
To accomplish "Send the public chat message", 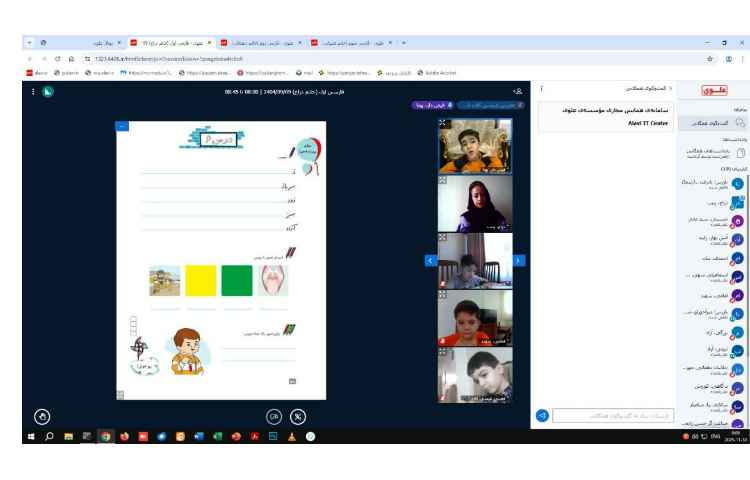I will 542,415.
